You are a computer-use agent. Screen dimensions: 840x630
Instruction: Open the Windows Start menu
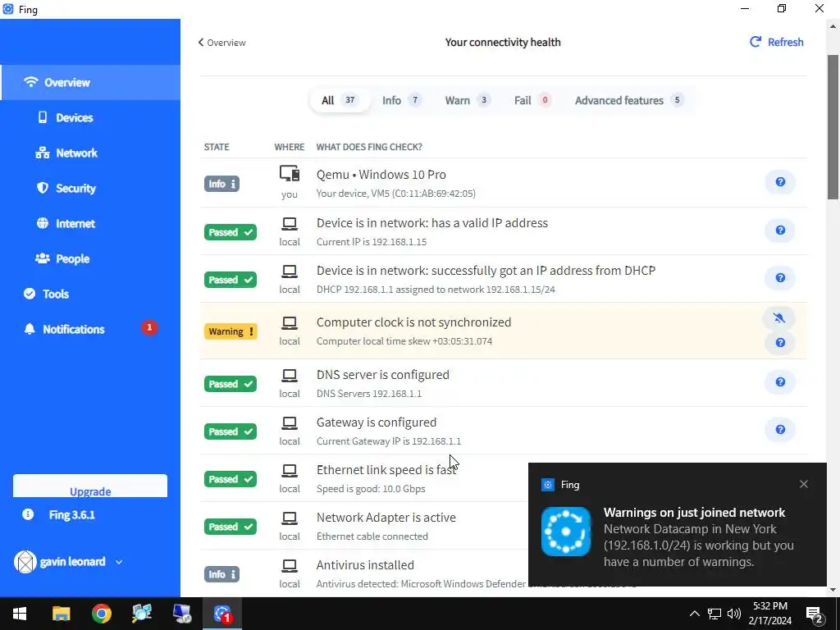(x=20, y=614)
